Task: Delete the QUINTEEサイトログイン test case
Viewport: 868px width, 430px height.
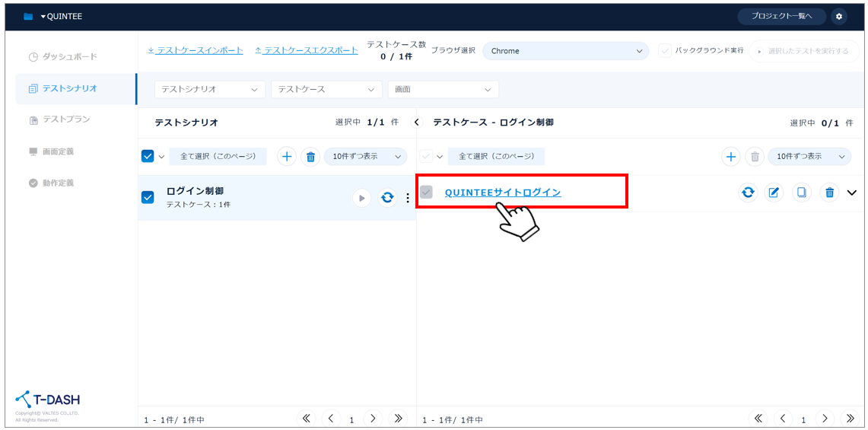Action: click(x=829, y=193)
